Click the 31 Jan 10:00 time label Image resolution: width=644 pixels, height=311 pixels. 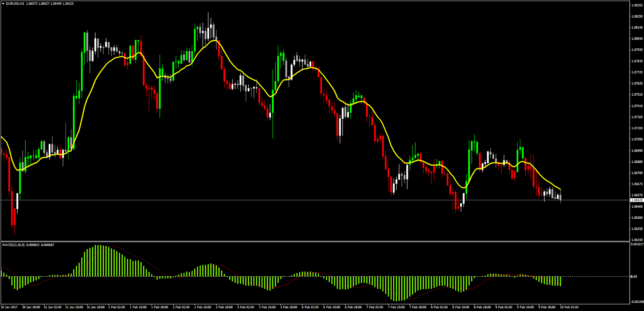point(74,307)
